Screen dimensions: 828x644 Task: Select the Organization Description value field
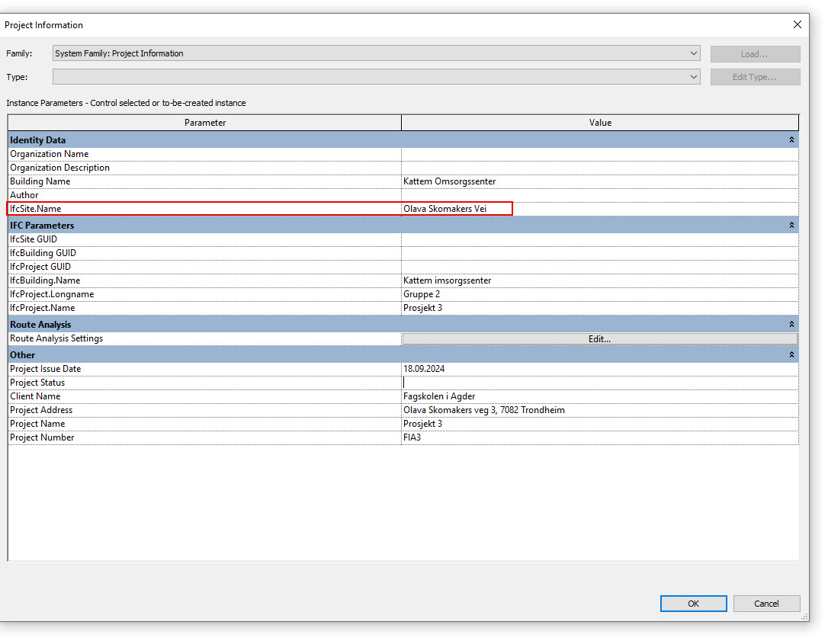coord(600,168)
